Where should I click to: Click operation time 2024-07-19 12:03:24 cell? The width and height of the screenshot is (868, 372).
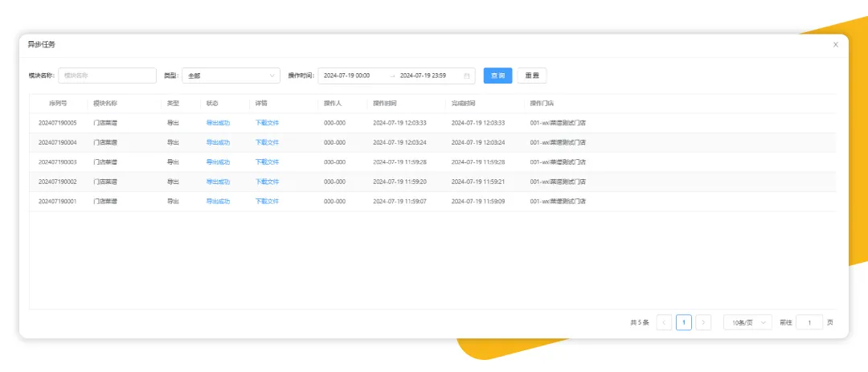(x=399, y=142)
